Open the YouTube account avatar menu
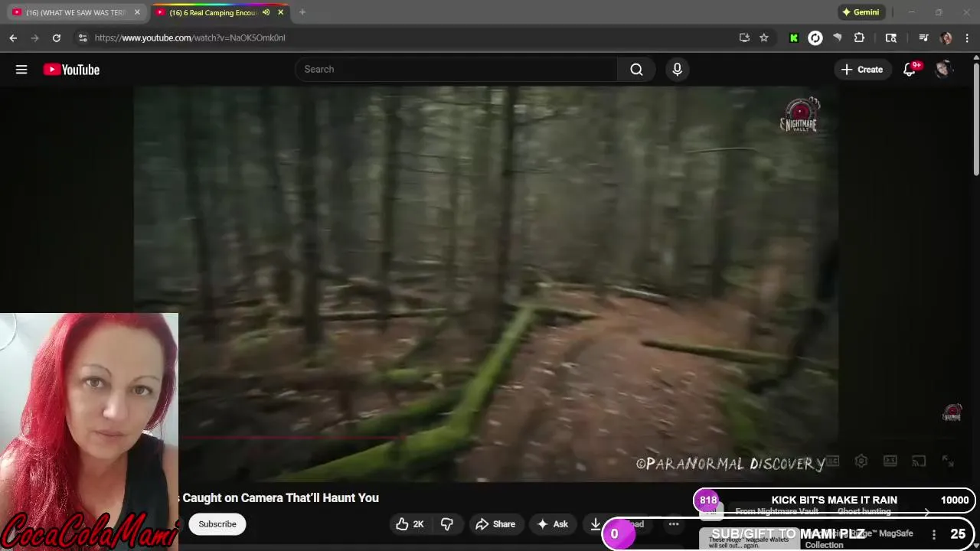Image resolution: width=980 pixels, height=551 pixels. coord(943,70)
